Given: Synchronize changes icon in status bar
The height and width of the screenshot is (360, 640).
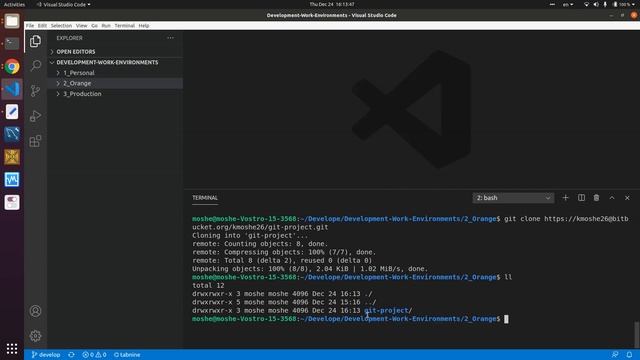Looking at the screenshot, I should [x=71, y=355].
